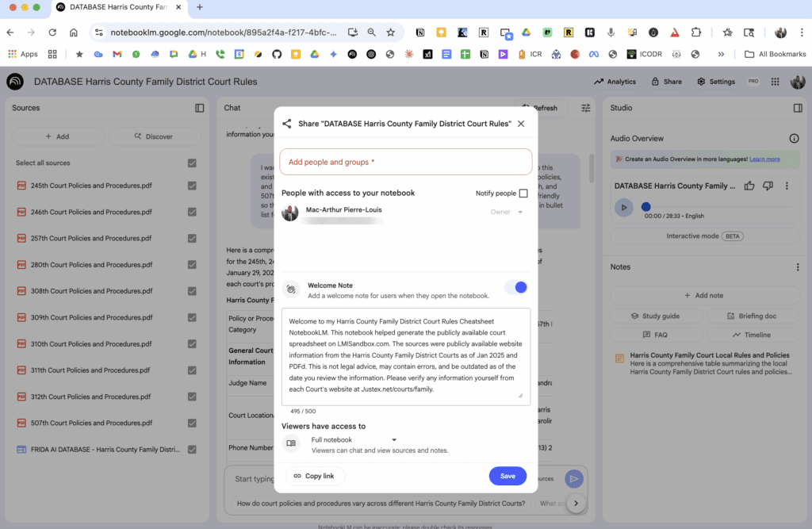Open audio overview three-dot menu
This screenshot has height=529, width=812.
[x=787, y=186]
